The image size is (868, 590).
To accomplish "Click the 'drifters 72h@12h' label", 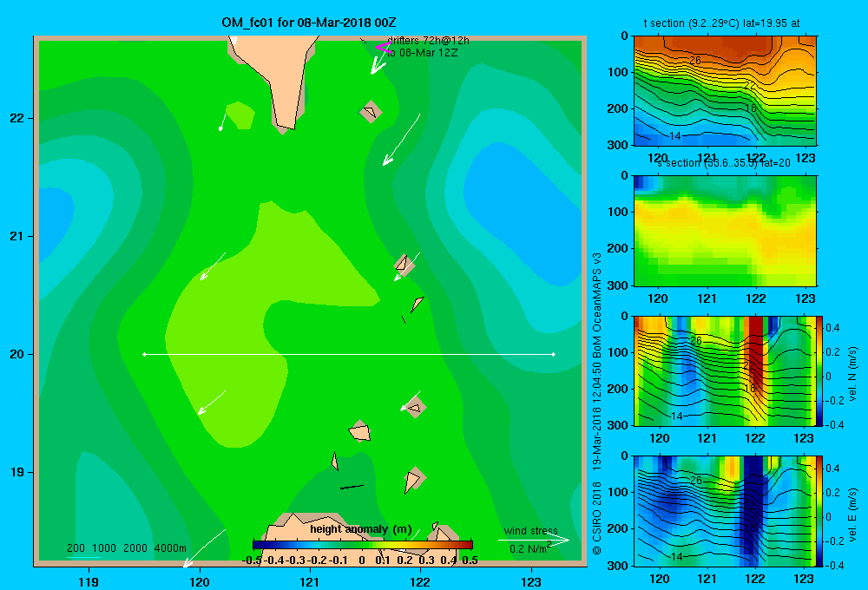I will tap(428, 41).
